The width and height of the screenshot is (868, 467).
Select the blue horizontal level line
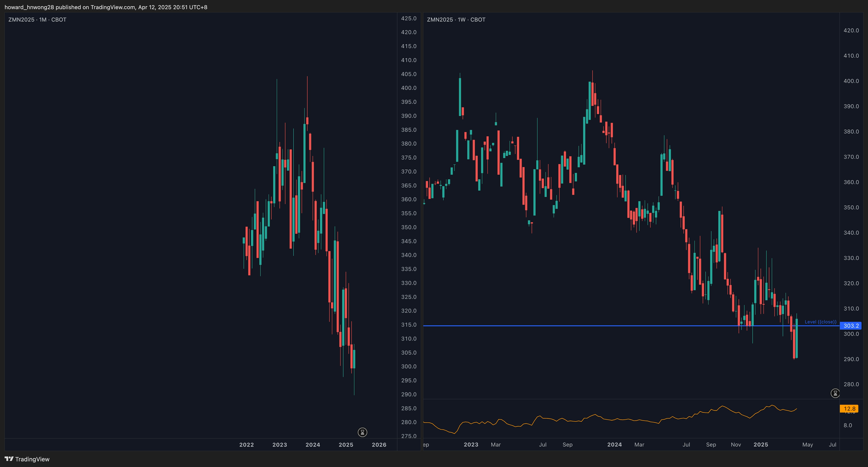pyautogui.click(x=573, y=326)
